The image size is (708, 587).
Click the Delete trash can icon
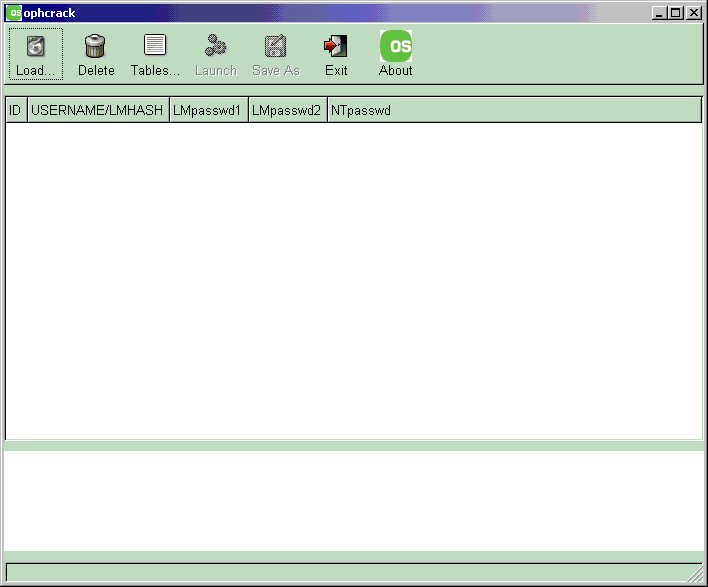pos(95,46)
